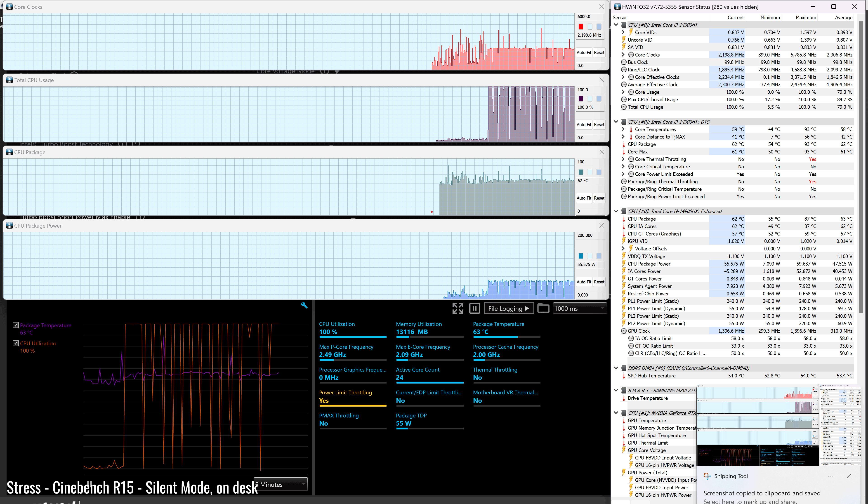Open the log folder icon
The image size is (868, 504).
coord(543,308)
